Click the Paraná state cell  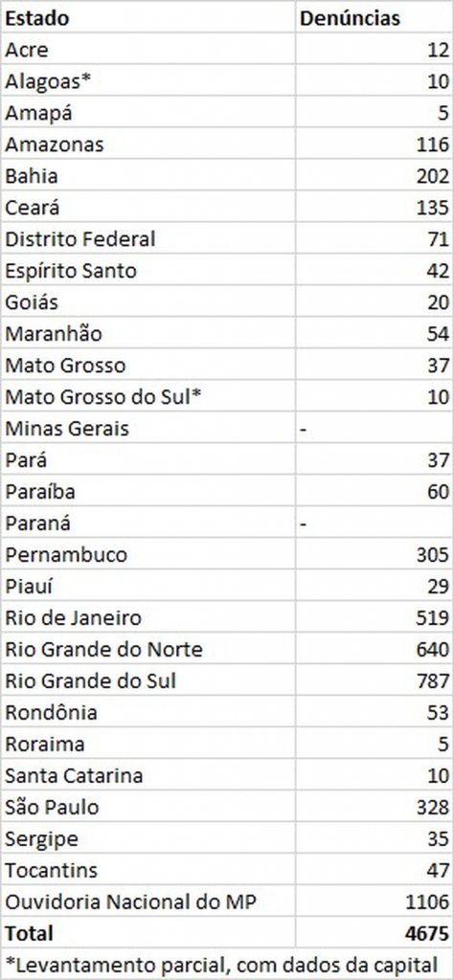coord(148,523)
